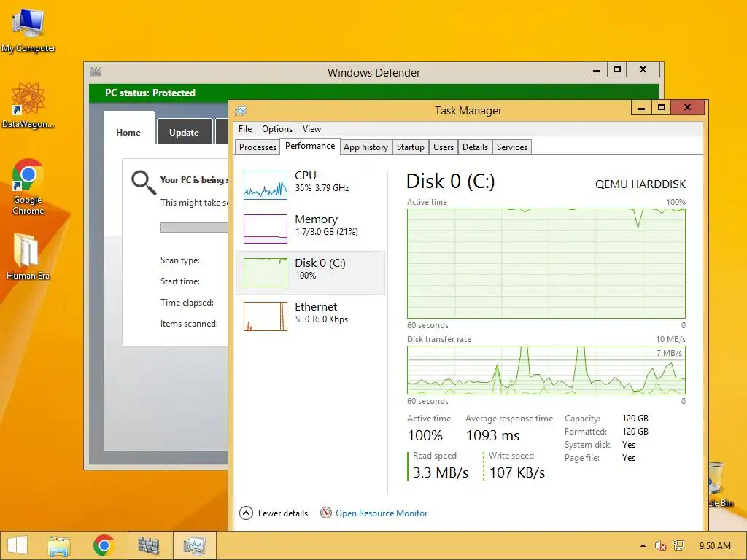Click the Windows Start button
The image size is (747, 560).
(18, 545)
